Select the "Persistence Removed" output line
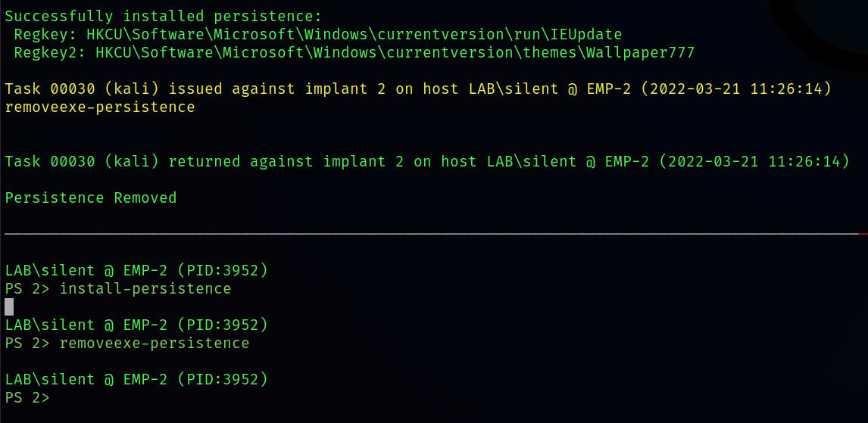The height and width of the screenshot is (423, 868). pos(91,198)
